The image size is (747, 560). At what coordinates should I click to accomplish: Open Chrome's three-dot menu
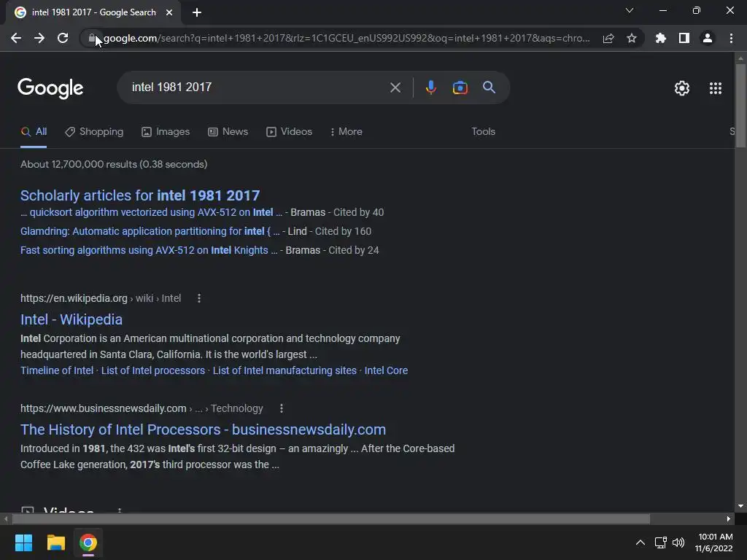click(x=731, y=38)
